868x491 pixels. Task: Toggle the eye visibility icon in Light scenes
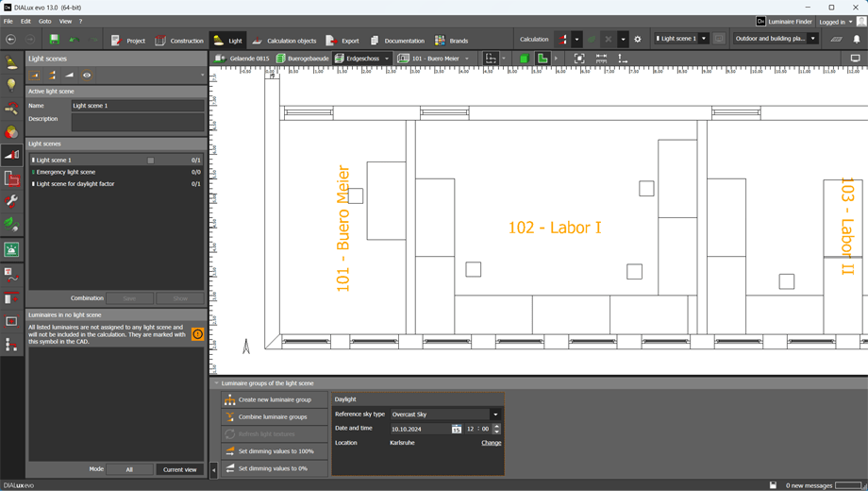(87, 76)
